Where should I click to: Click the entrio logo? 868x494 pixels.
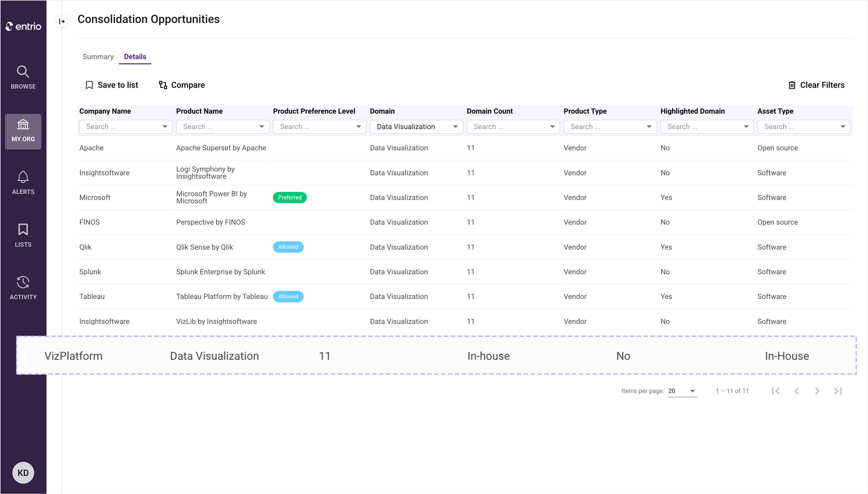(23, 26)
